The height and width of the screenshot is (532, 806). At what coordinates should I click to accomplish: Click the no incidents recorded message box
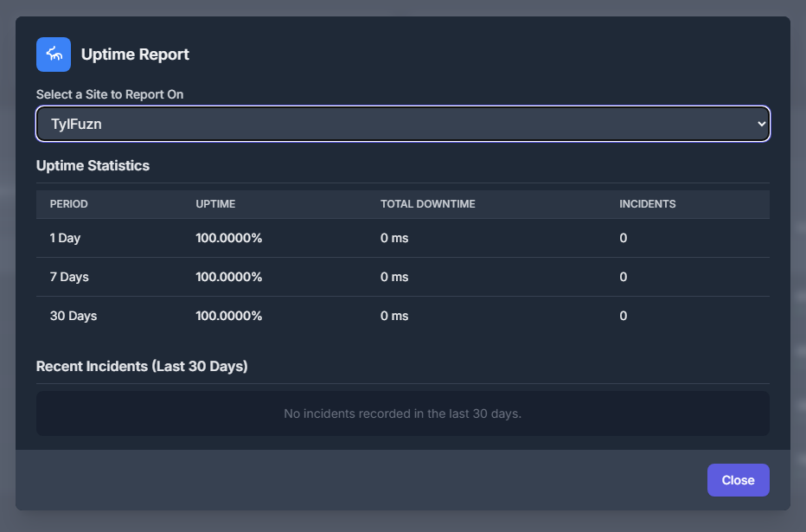(x=402, y=413)
